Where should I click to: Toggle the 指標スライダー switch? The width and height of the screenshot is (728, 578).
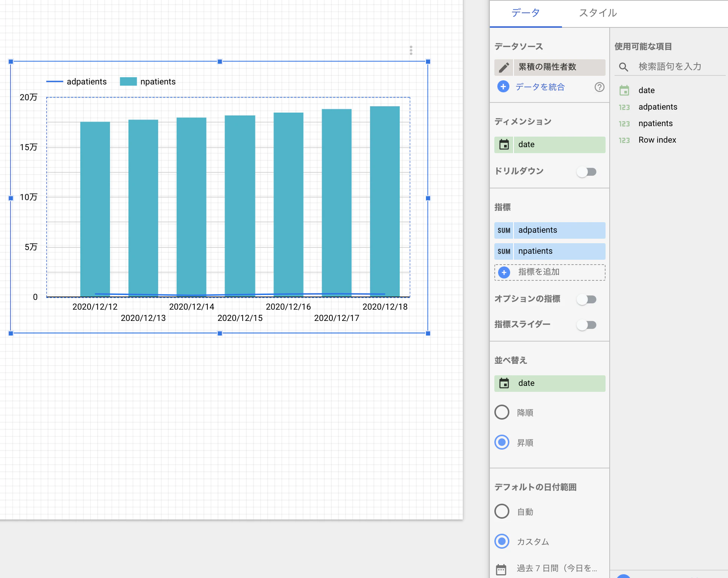[587, 325]
